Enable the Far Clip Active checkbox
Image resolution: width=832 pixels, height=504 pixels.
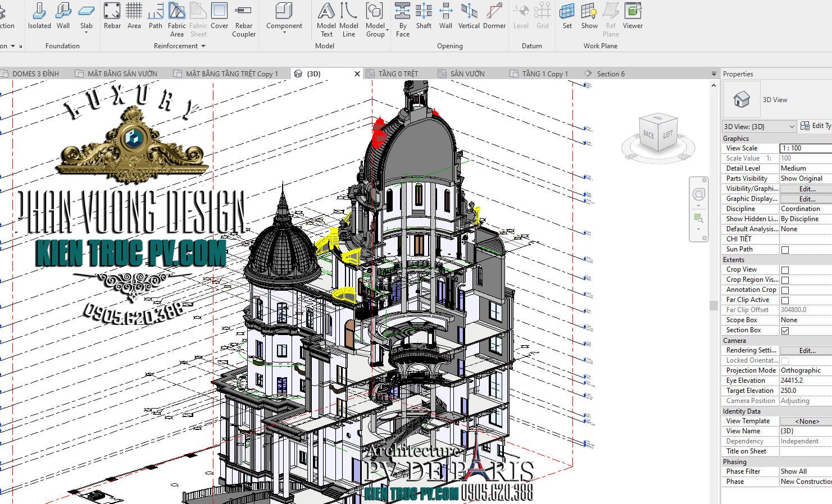pos(785,300)
